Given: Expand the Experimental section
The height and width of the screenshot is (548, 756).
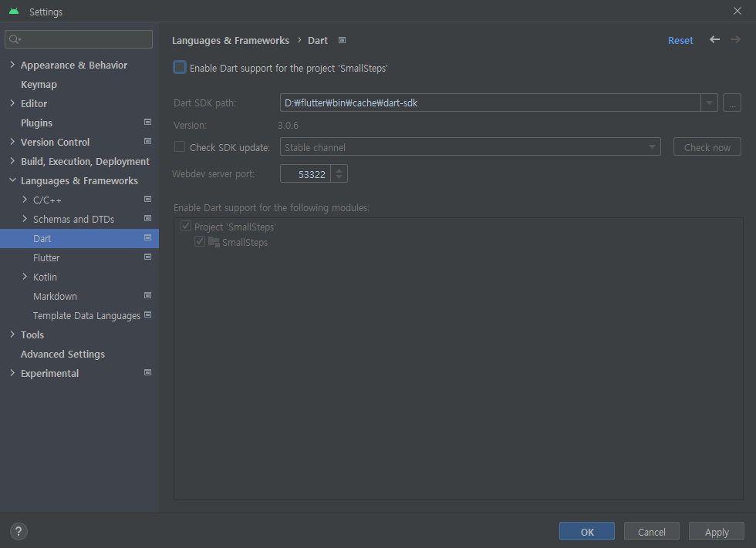Looking at the screenshot, I should 12,373.
